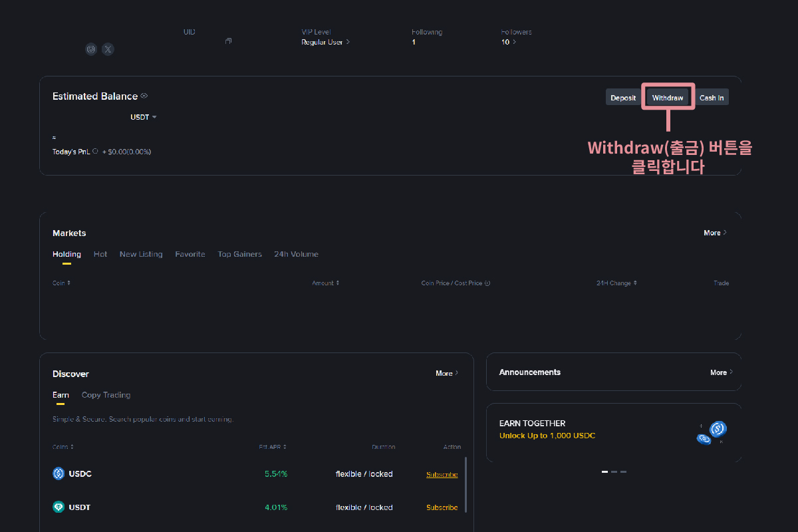
Task: Open the Followers list chevron
Action: [x=514, y=42]
